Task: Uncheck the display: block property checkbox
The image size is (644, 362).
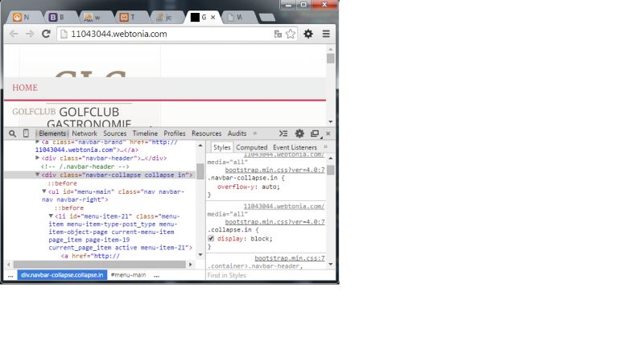Action: tap(211, 238)
